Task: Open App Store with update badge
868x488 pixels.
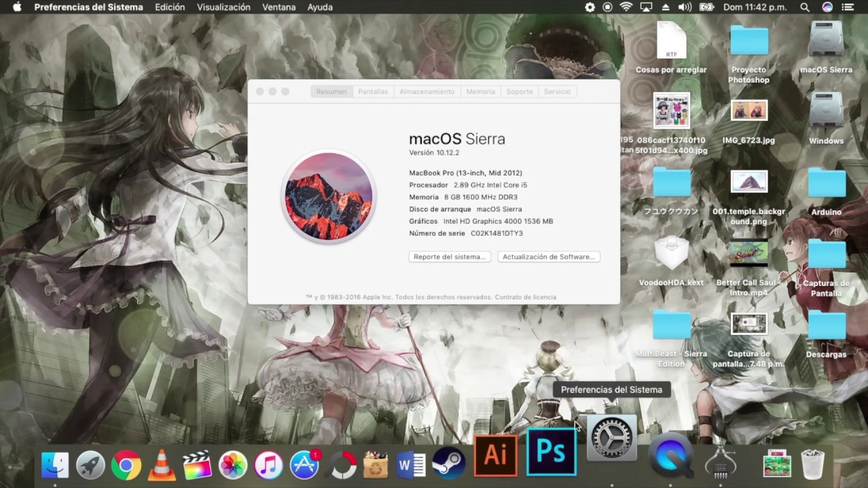Action: pos(304,465)
